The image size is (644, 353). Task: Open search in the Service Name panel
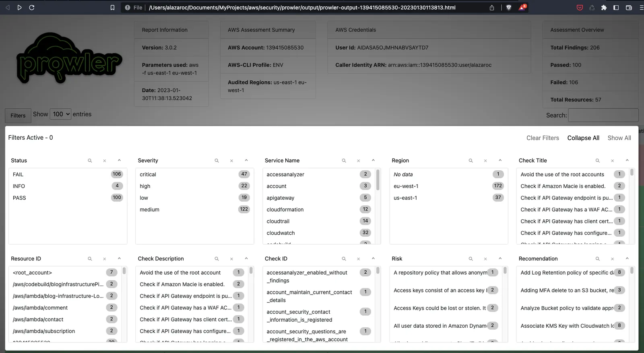pos(344,161)
